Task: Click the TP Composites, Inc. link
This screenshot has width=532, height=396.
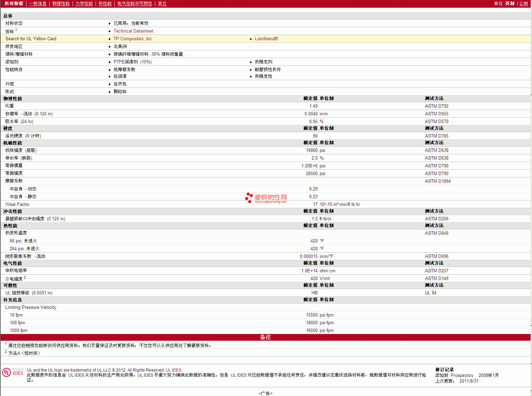Action: (133, 39)
